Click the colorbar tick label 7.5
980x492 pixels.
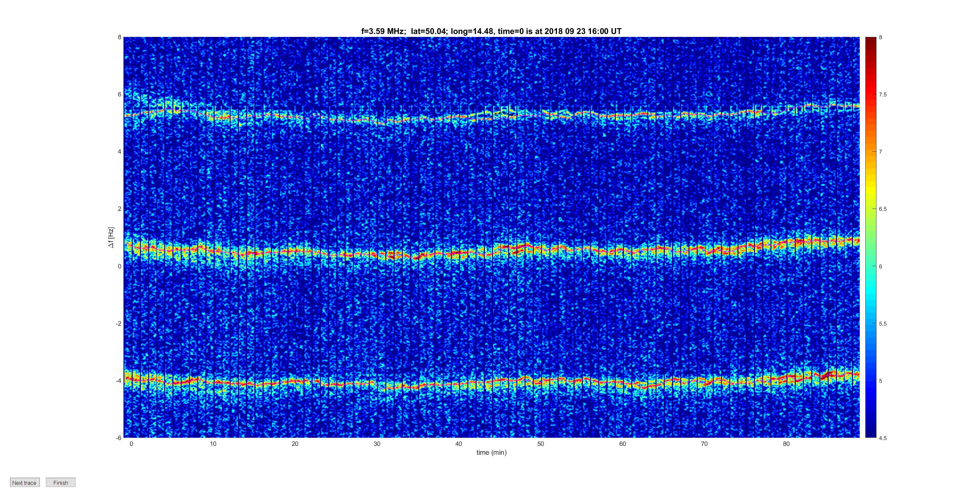[x=883, y=95]
